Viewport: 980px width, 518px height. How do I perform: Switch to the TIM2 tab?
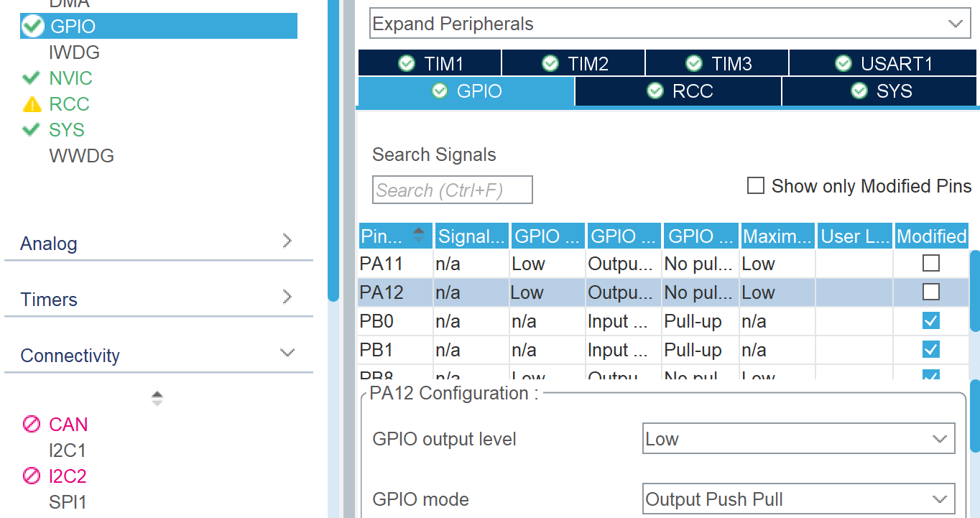pyautogui.click(x=573, y=63)
